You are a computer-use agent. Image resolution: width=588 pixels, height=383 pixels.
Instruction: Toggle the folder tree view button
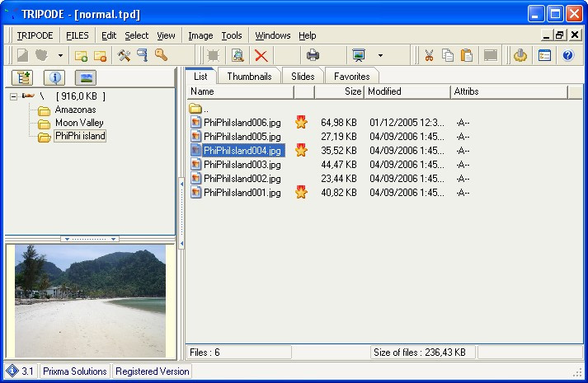[x=21, y=78]
